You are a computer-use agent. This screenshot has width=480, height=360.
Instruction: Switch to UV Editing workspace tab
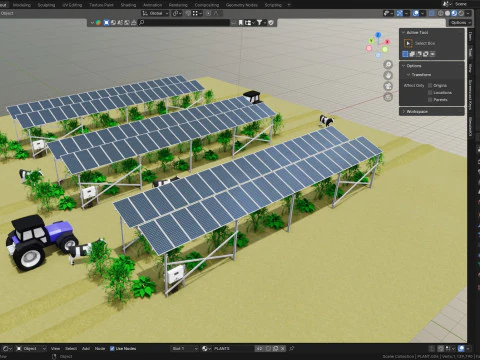tap(72, 5)
